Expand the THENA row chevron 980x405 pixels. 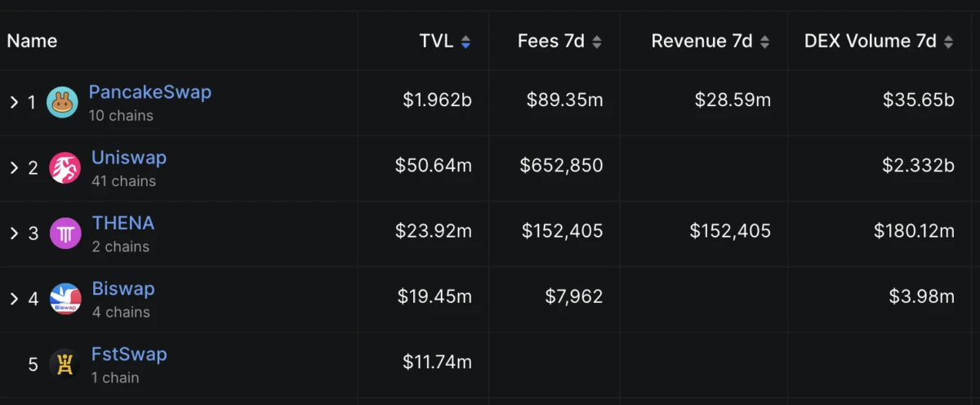click(x=14, y=234)
